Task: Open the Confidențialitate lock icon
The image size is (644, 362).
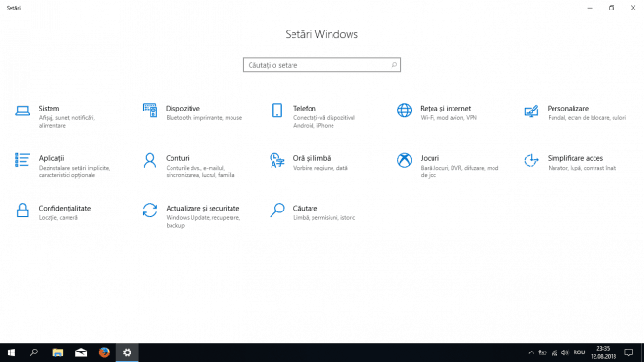Action: (23, 210)
